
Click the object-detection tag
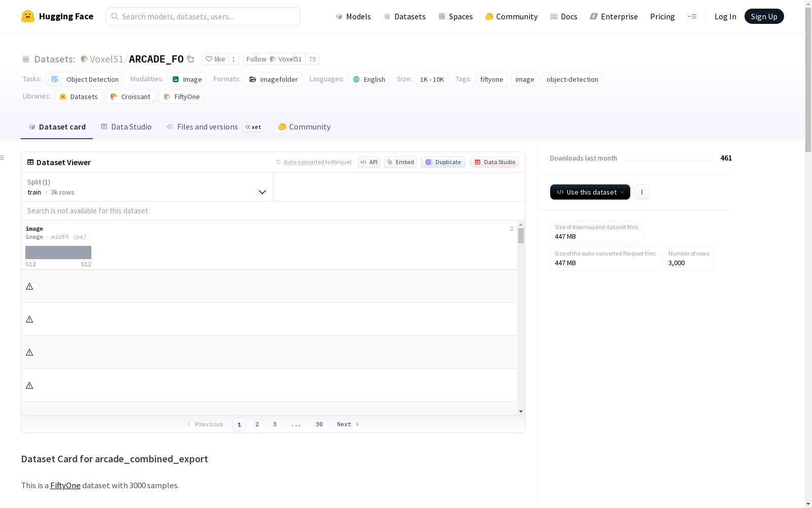(x=572, y=79)
